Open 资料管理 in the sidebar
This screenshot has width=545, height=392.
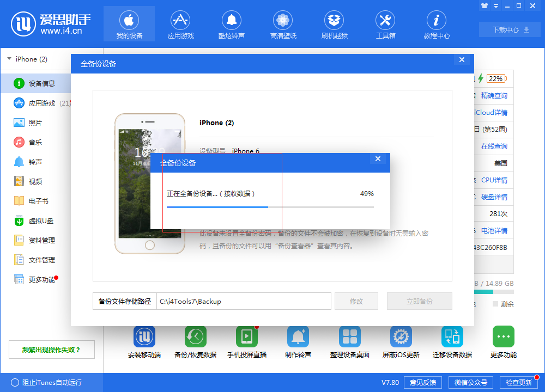[x=35, y=240]
